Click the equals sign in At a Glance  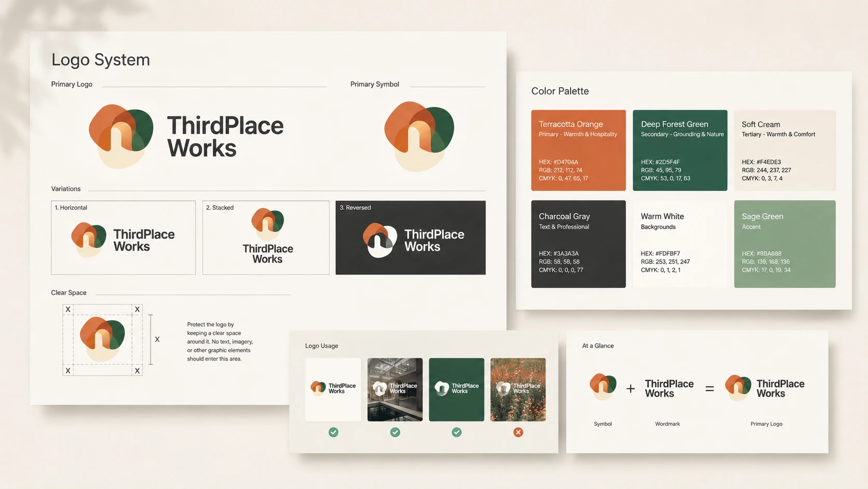710,388
